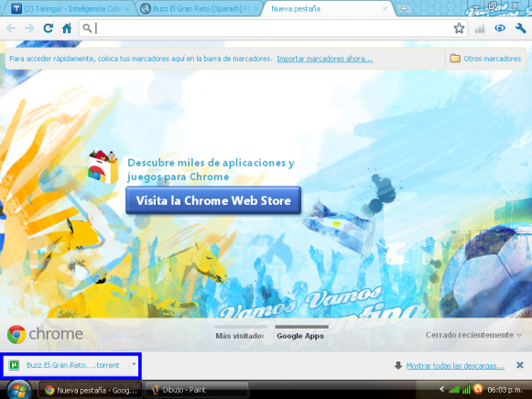Show hidden system tray icons arrow
Screen dimensions: 532x399
tap(441, 389)
